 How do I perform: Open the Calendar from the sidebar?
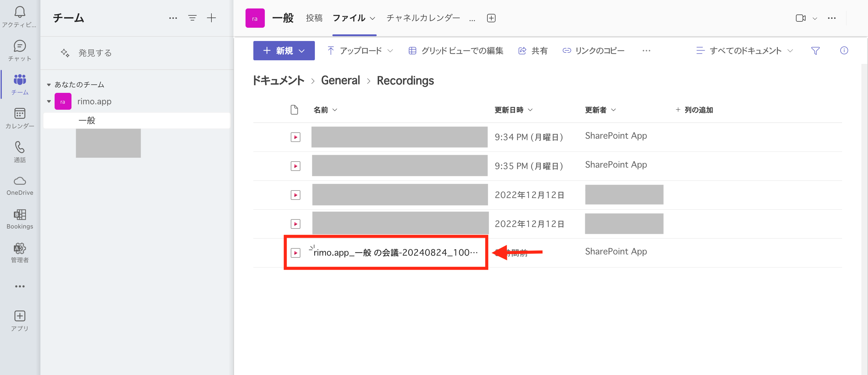pos(20,116)
